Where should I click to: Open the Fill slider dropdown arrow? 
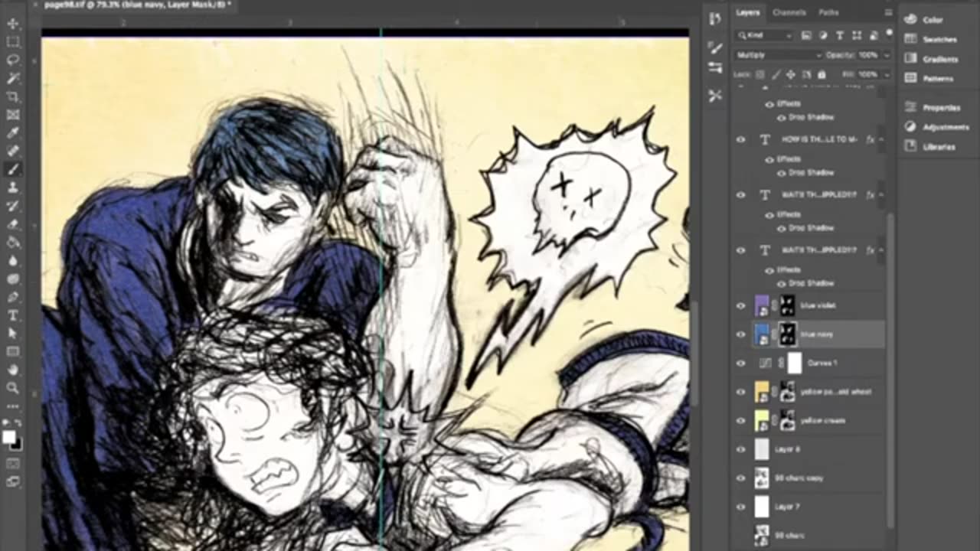887,75
